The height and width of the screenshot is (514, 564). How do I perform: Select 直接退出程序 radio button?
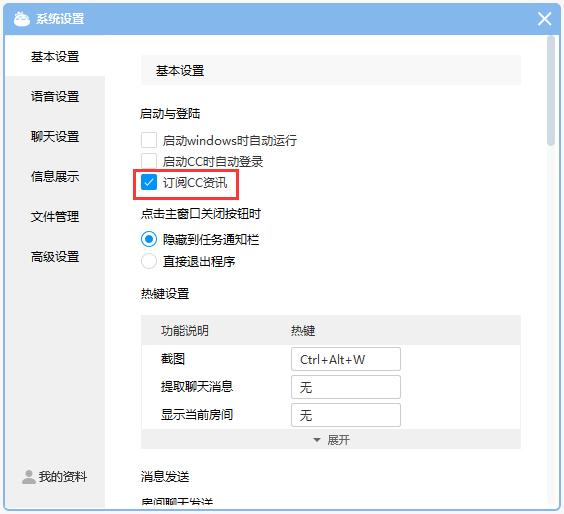[149, 261]
